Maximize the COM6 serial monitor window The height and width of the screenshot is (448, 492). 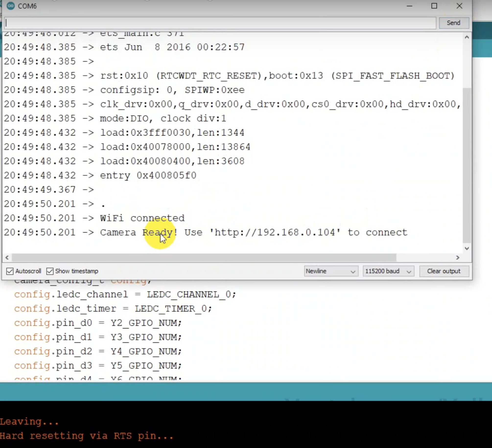(434, 6)
